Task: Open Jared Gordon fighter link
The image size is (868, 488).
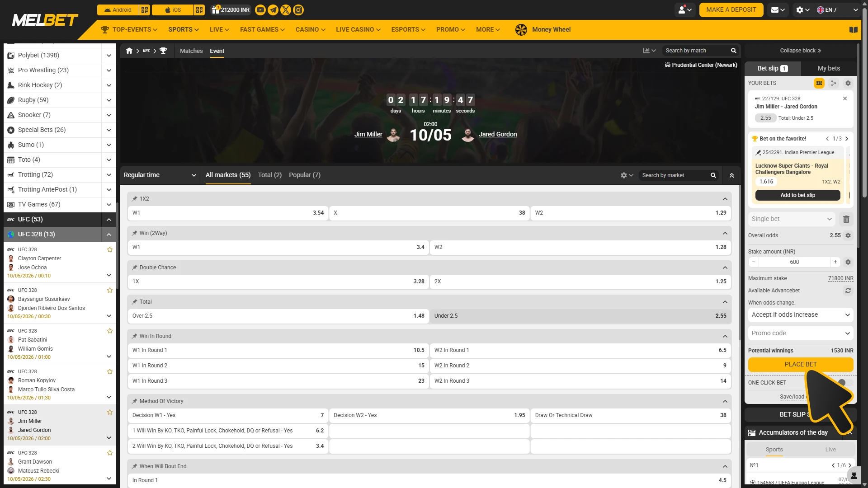Action: click(498, 135)
